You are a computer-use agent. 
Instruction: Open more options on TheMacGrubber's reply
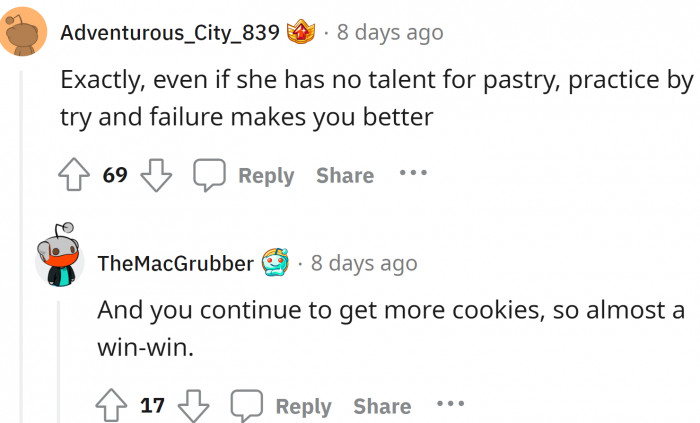point(450,404)
